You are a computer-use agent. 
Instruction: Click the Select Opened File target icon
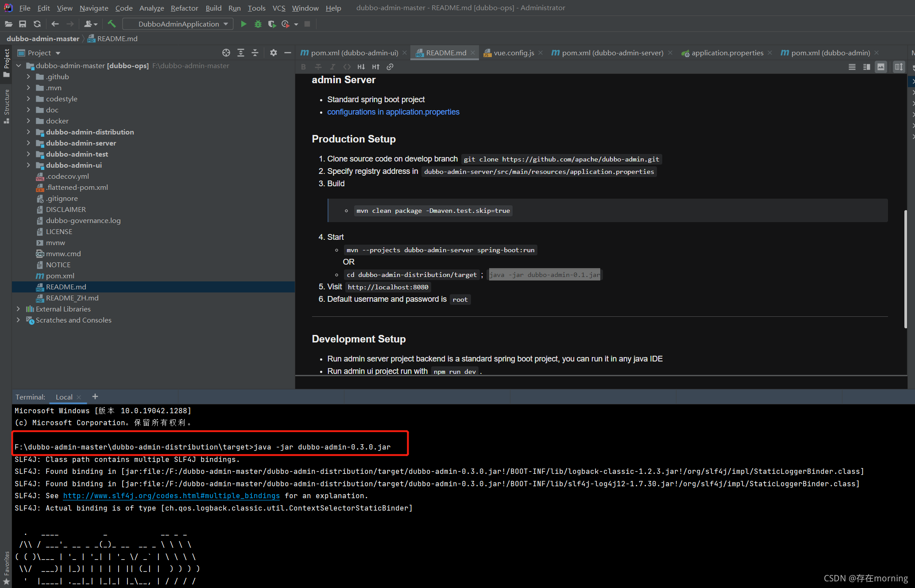point(226,53)
